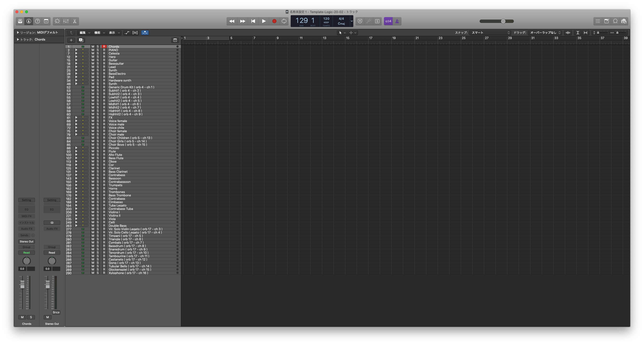Open the Scissors editors icon
Image resolution: width=644 pixels, height=345 pixels.
coord(74,21)
